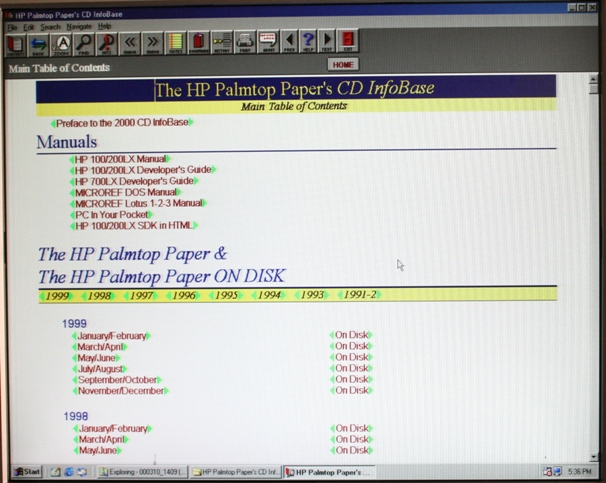The height and width of the screenshot is (483, 606).
Task: Open 1998 January/February issue
Action: click(x=112, y=429)
